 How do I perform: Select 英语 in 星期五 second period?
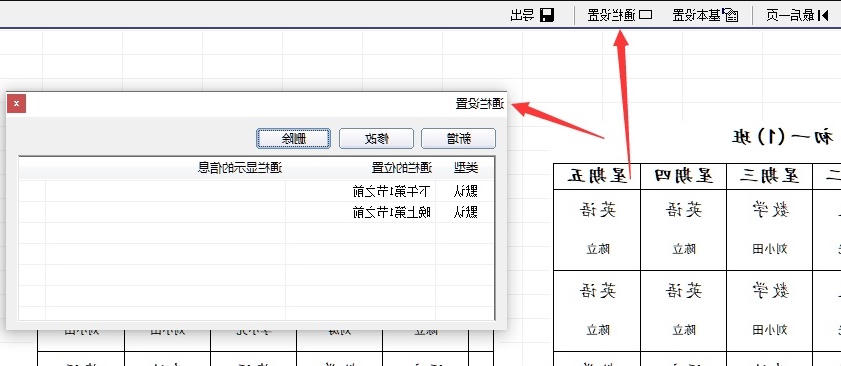point(597,291)
